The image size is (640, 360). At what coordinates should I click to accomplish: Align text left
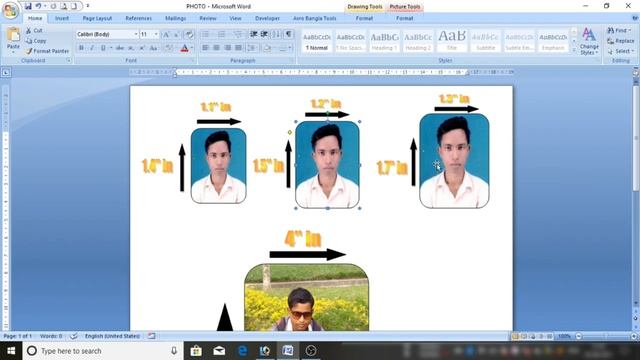click(205, 48)
